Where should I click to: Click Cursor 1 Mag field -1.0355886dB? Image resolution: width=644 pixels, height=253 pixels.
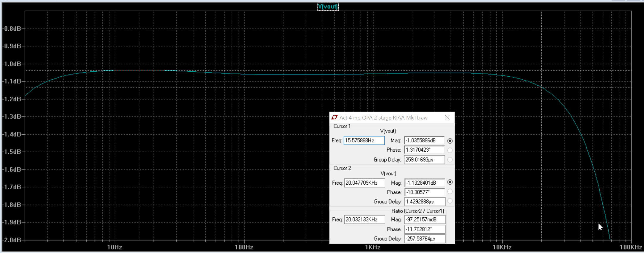coord(424,140)
